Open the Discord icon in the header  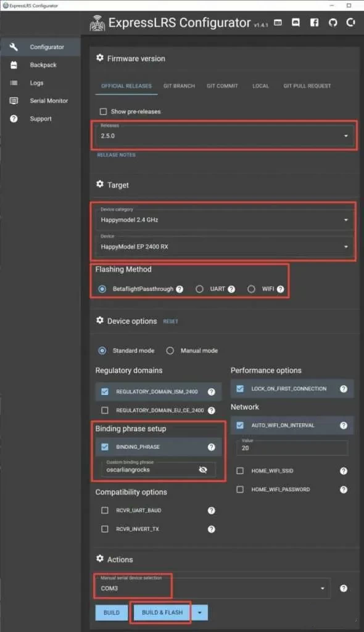pyautogui.click(x=296, y=23)
